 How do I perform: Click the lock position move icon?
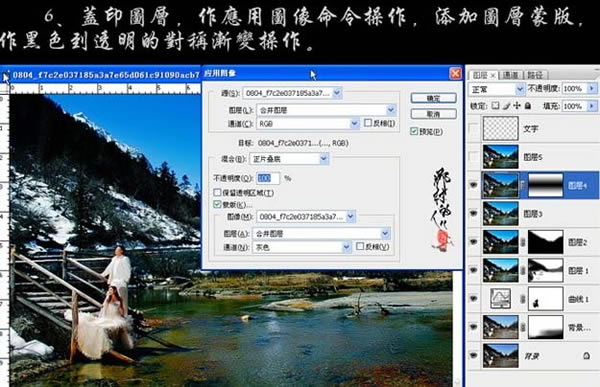point(517,106)
